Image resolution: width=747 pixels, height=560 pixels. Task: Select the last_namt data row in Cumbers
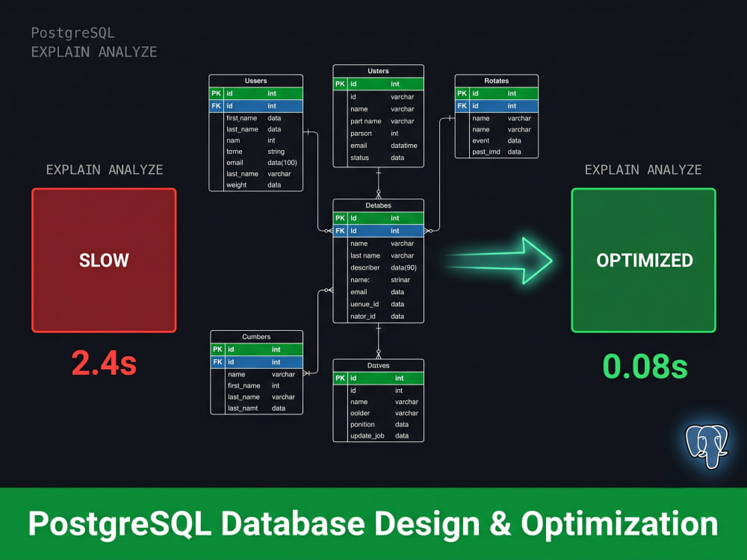(x=256, y=408)
